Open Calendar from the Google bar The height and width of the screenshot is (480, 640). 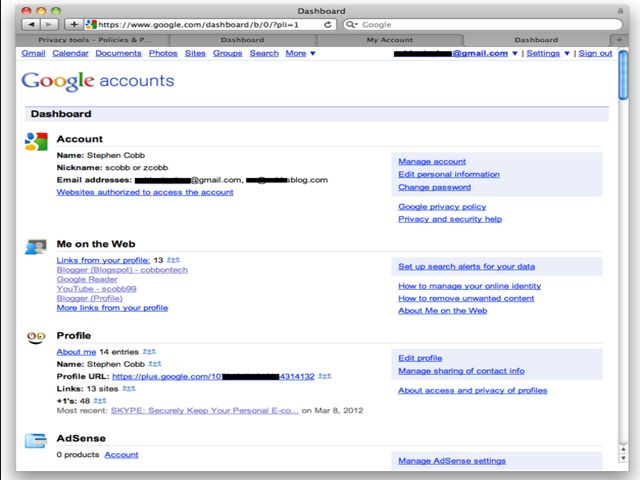[70, 53]
